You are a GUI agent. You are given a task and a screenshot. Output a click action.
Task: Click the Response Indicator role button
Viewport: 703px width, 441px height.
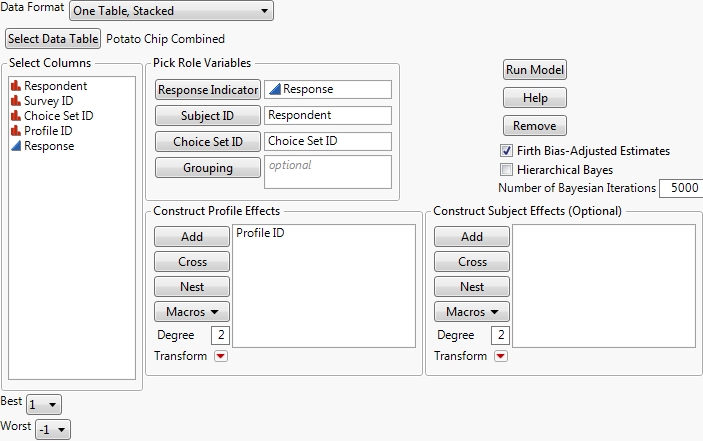[x=207, y=89]
